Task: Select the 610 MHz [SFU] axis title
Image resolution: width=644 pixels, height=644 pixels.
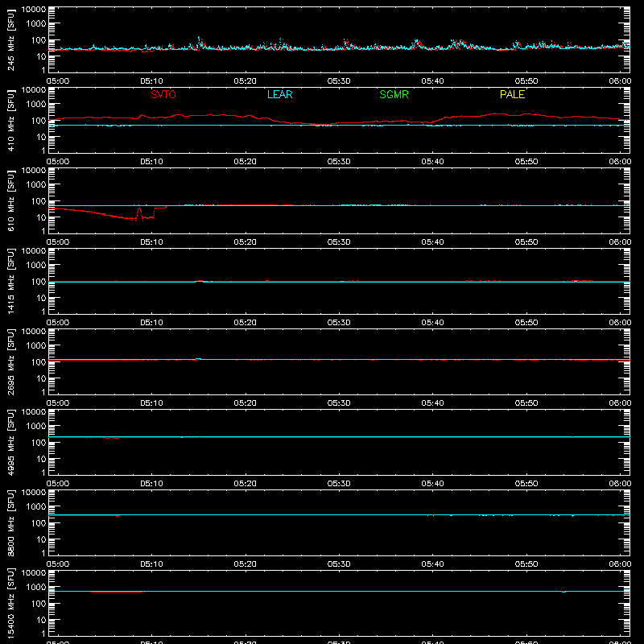Action: tap(10, 200)
